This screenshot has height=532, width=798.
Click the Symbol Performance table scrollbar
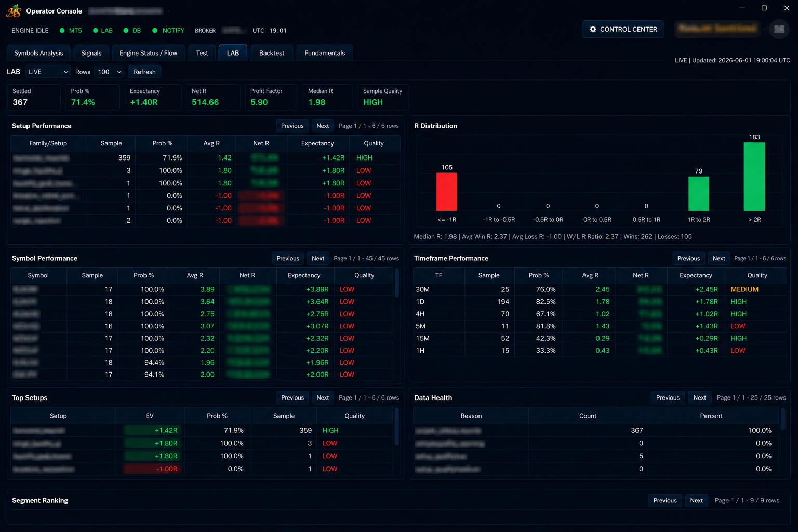(x=397, y=283)
